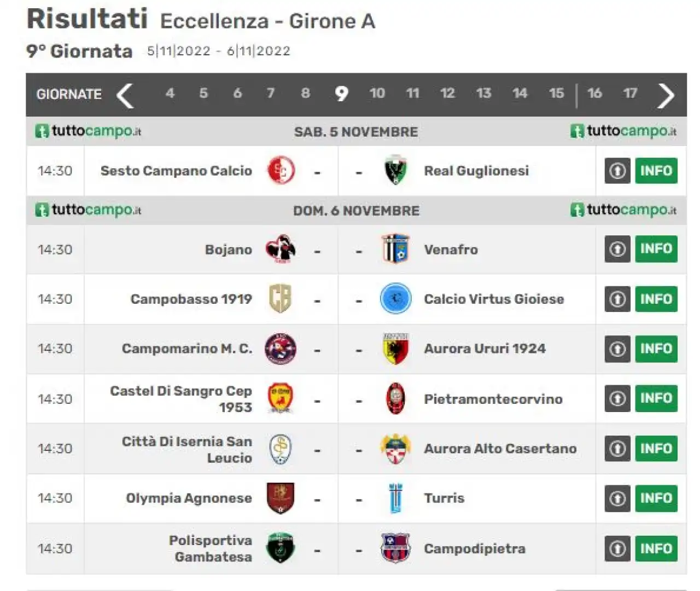The image size is (700, 591).
Task: Click gray circle icon in Olympia Agnonese row
Action: coord(617,498)
